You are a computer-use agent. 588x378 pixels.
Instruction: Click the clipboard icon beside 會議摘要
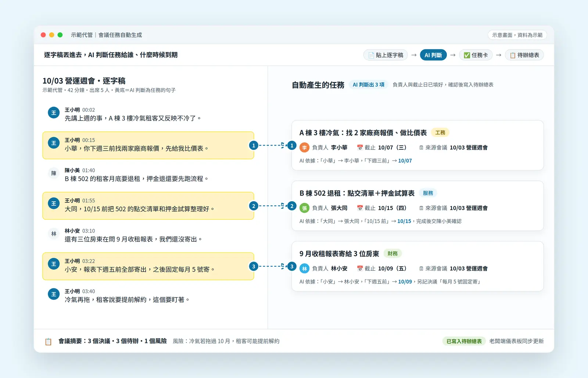click(48, 342)
